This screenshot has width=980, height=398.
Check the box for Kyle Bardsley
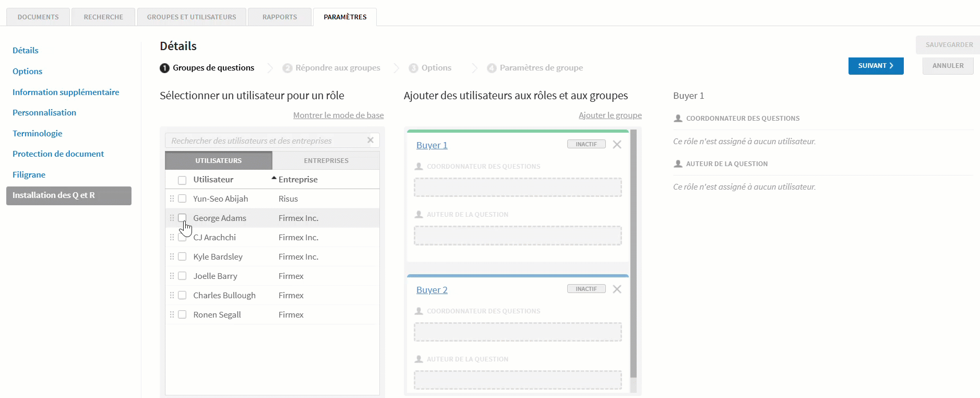point(182,256)
